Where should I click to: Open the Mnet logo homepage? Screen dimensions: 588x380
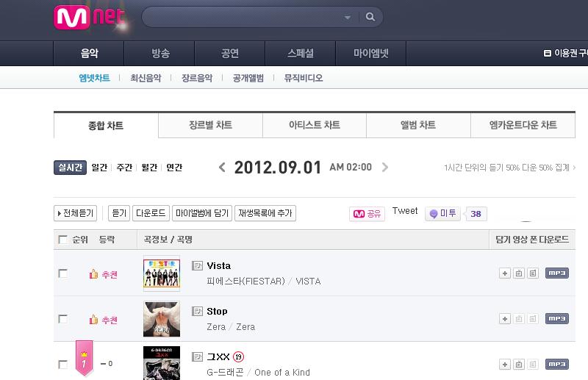pyautogui.click(x=89, y=17)
